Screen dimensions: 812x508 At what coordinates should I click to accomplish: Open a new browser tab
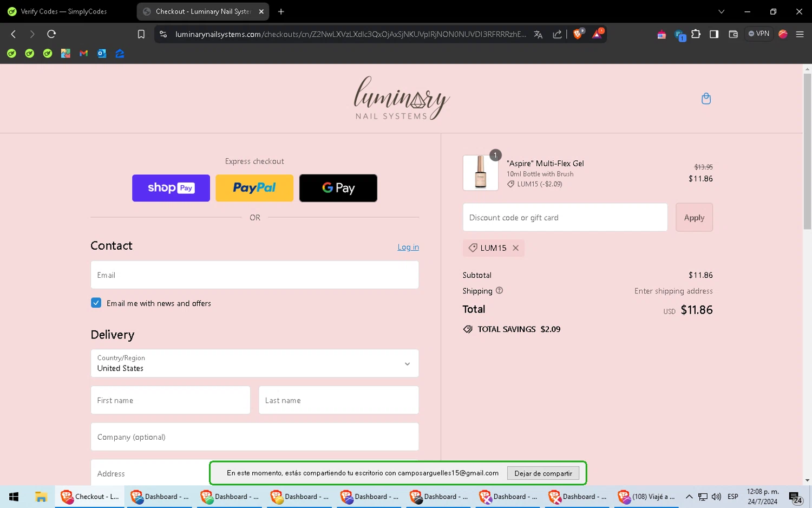pyautogui.click(x=281, y=11)
